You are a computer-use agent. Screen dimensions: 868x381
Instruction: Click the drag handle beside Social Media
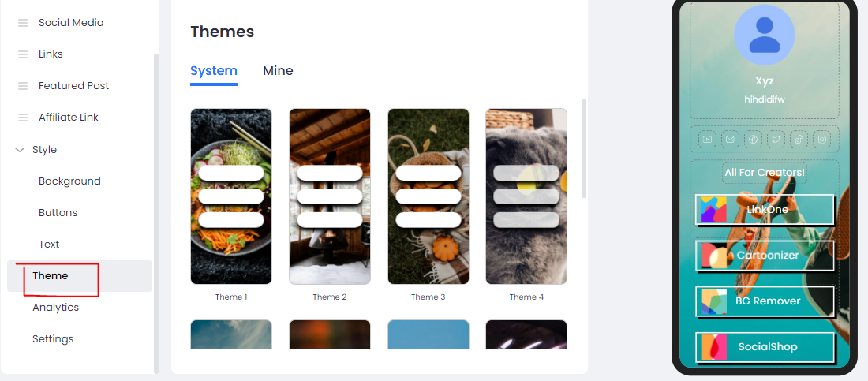(23, 23)
